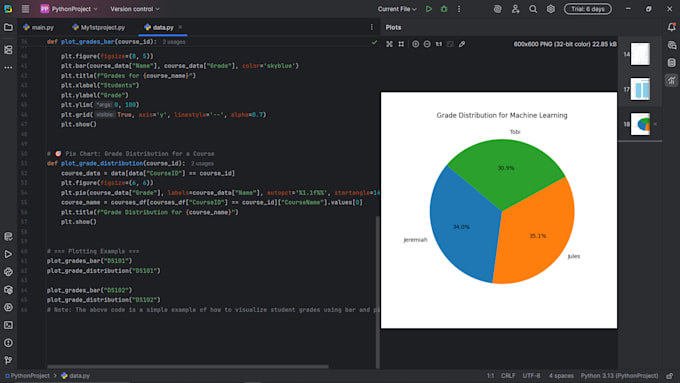The image size is (680, 383).
Task: Activate the color picker in Plots toolbar
Action: 462,44
